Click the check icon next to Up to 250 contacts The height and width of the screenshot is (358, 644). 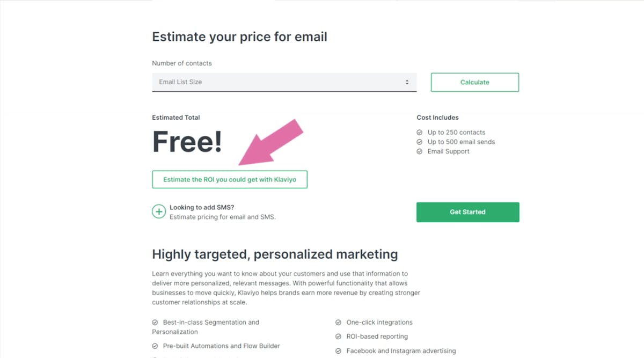click(420, 133)
